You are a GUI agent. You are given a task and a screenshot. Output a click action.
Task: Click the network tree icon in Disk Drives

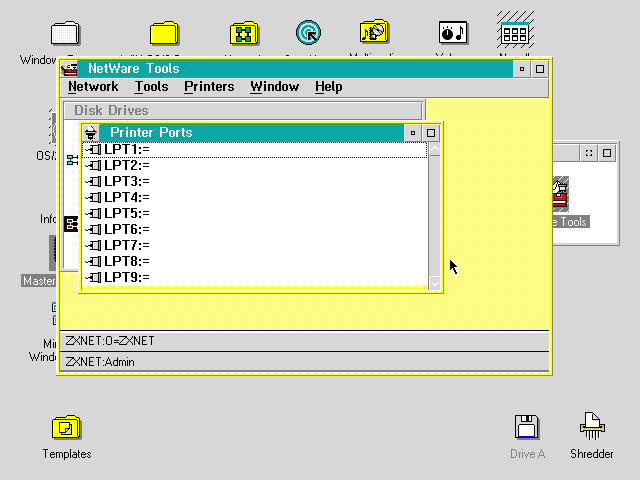[x=72, y=160]
